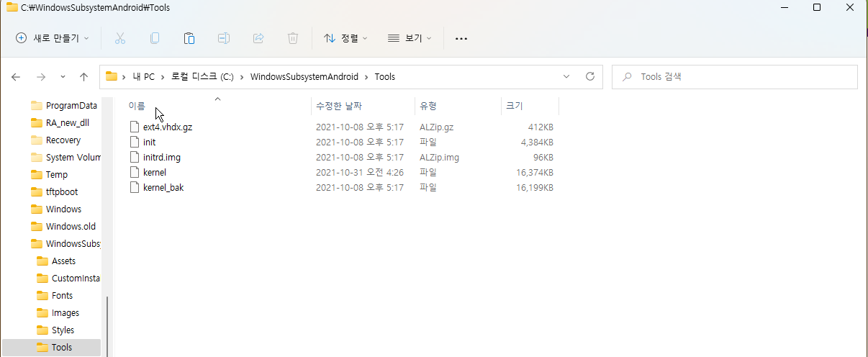Click the 16,374KB size of kernel

[535, 172]
